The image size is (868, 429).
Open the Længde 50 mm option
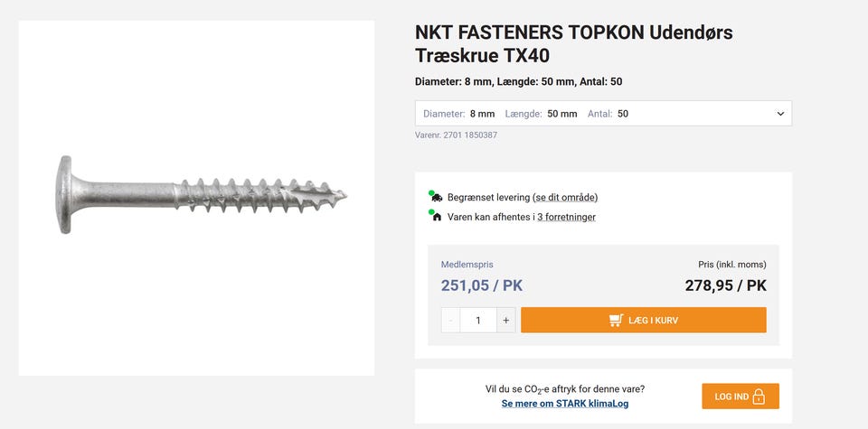pyautogui.click(x=541, y=114)
